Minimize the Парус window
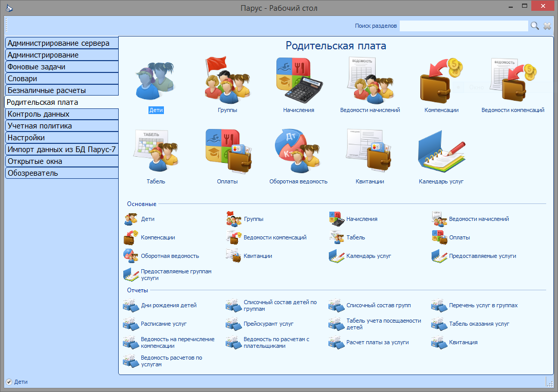 pyautogui.click(x=511, y=6)
